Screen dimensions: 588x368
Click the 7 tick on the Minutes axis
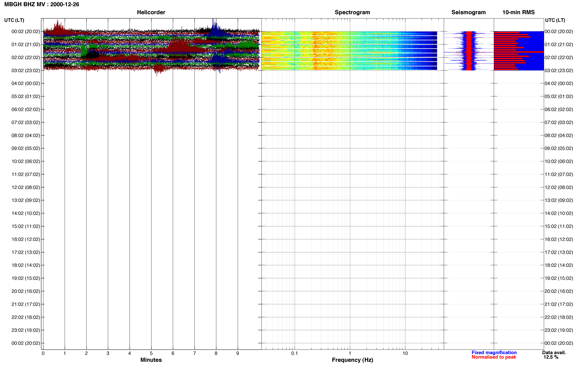(195, 353)
